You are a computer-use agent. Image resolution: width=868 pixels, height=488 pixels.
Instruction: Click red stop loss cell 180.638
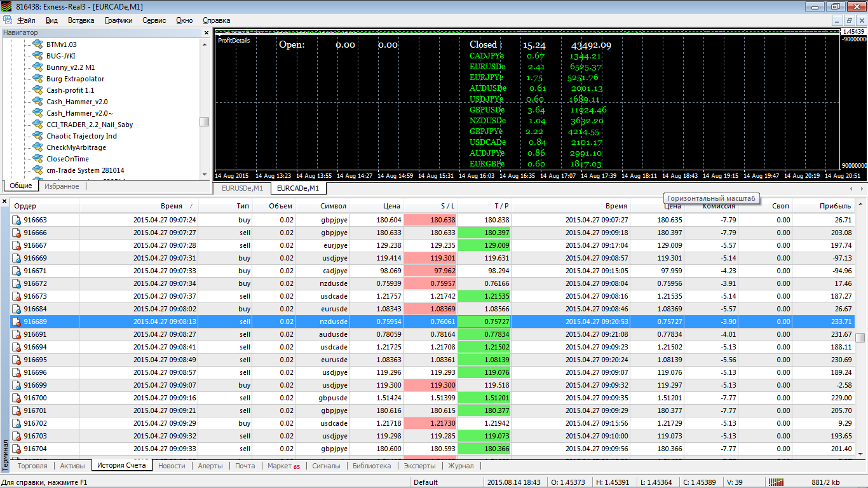431,220
